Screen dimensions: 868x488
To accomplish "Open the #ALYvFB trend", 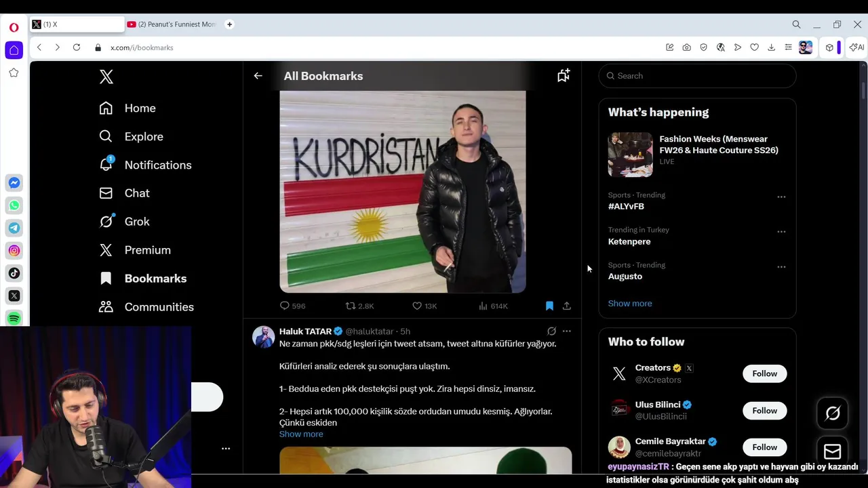I will pyautogui.click(x=626, y=206).
